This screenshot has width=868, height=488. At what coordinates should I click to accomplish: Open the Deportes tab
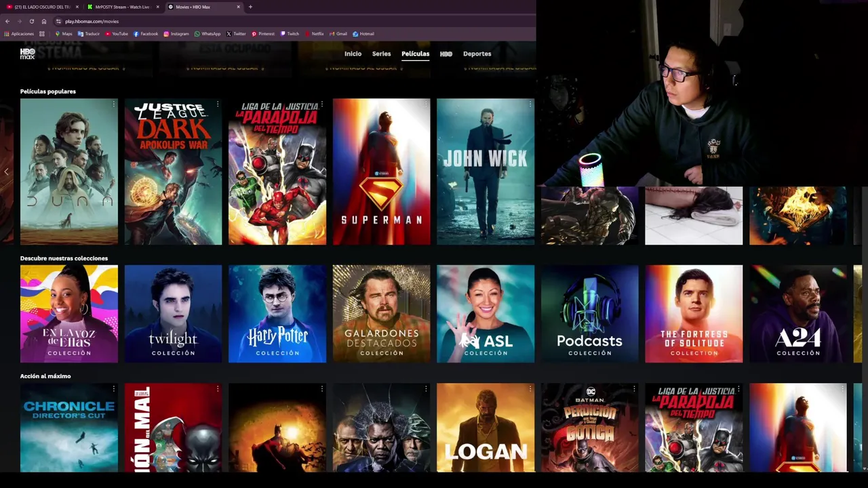(477, 54)
